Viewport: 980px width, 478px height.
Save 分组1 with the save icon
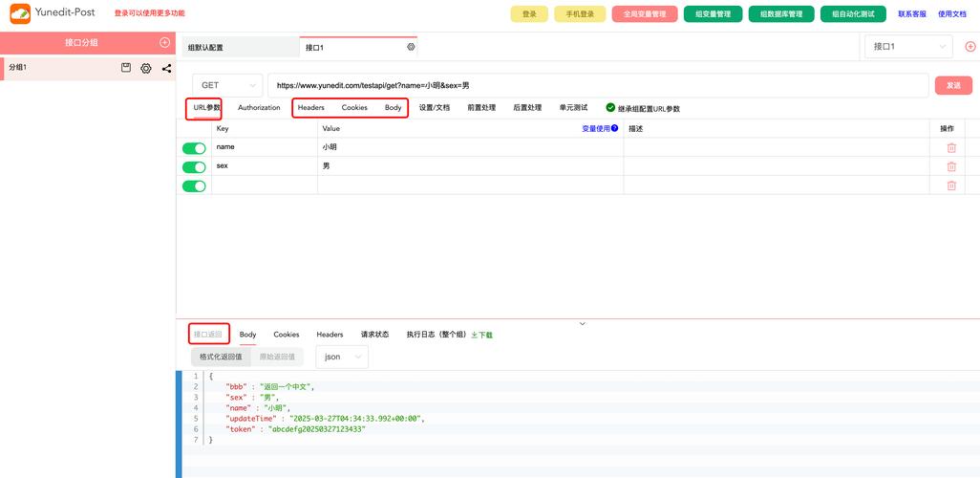click(126, 68)
